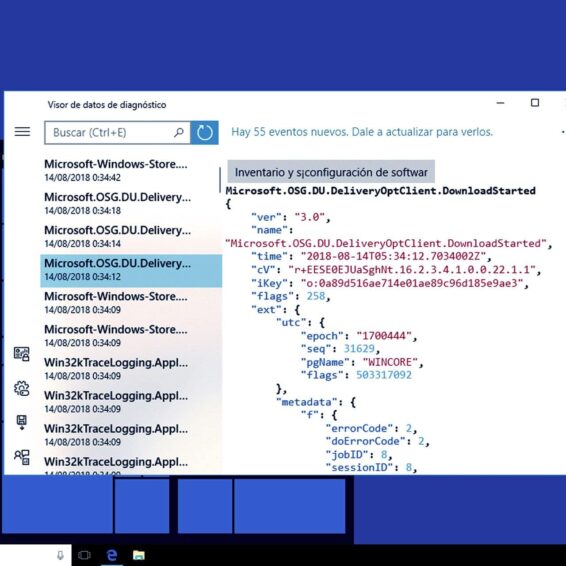Image resolution: width=566 pixels, height=566 pixels.
Task: Click the "epoch" value 1700444
Action: click(383, 336)
